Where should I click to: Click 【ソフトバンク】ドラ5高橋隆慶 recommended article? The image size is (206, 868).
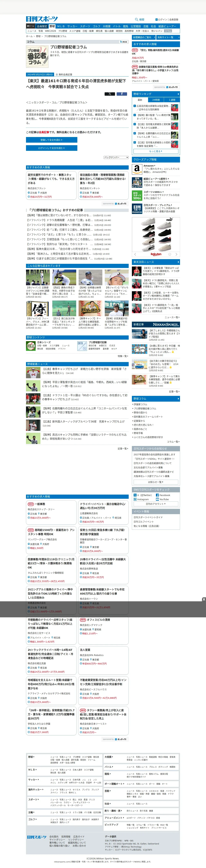60,220
